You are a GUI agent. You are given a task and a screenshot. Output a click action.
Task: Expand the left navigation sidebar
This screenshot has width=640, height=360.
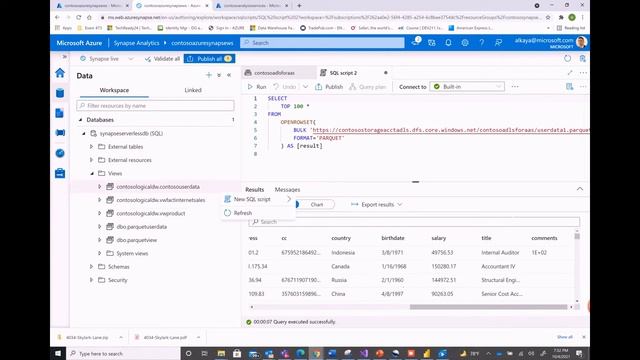[x=64, y=57]
